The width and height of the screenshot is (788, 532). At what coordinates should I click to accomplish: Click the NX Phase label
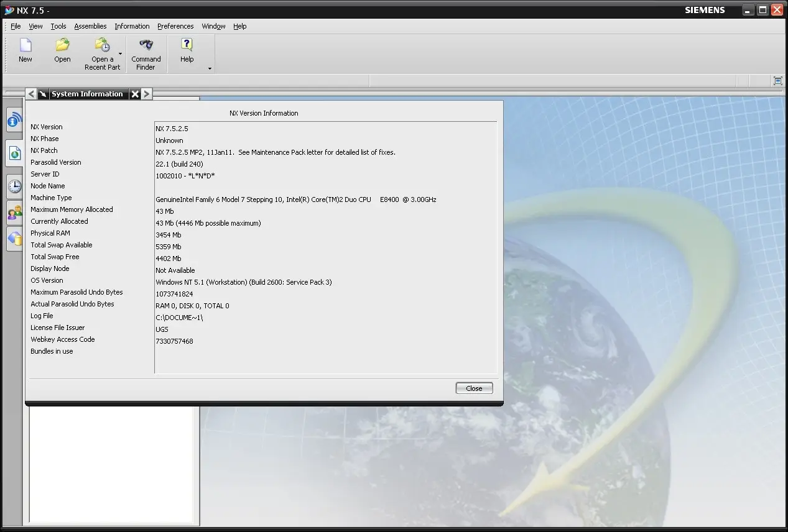pyautogui.click(x=45, y=139)
